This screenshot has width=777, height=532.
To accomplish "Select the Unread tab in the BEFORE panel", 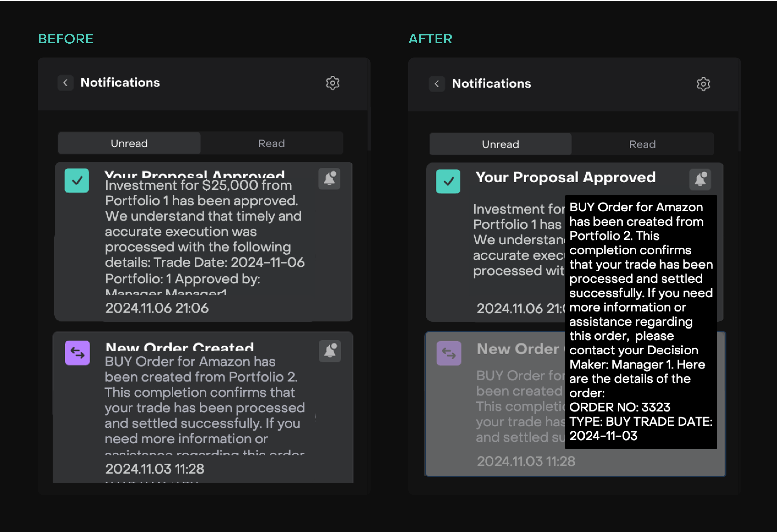I will click(x=129, y=144).
